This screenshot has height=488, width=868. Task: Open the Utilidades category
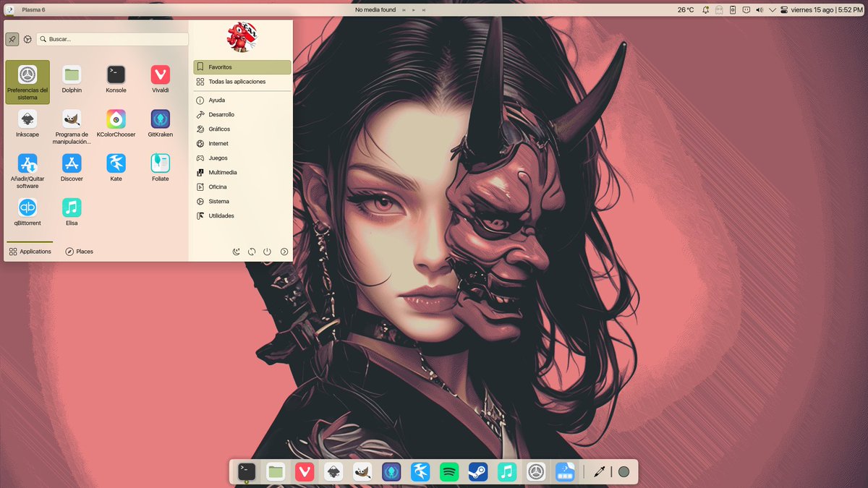[x=242, y=216]
